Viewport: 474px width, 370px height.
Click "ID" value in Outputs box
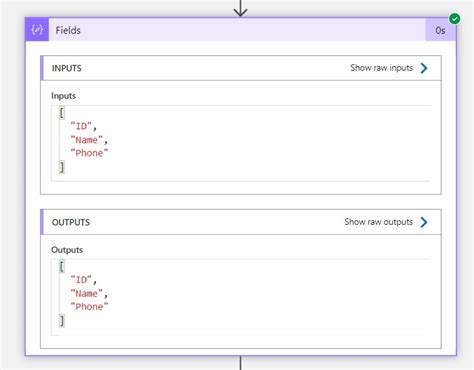pyautogui.click(x=81, y=280)
